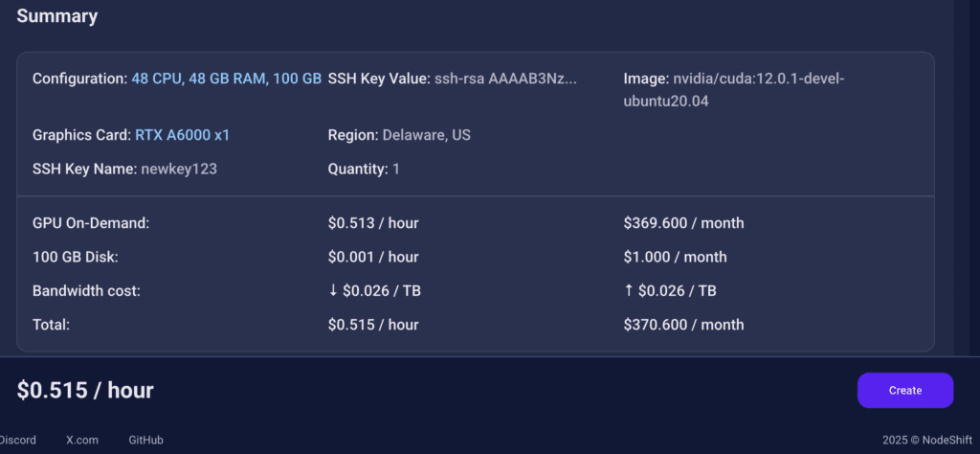Click the 2025 © NodeShift copyright text

[926, 441]
